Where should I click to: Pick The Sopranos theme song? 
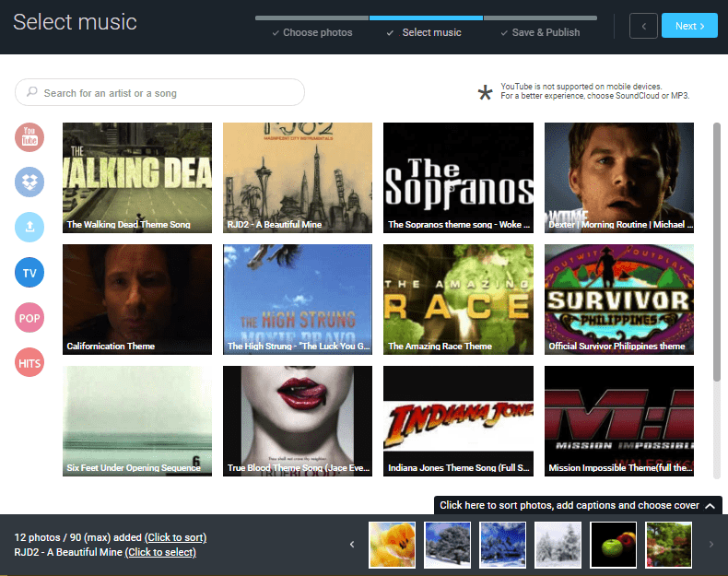pos(458,178)
